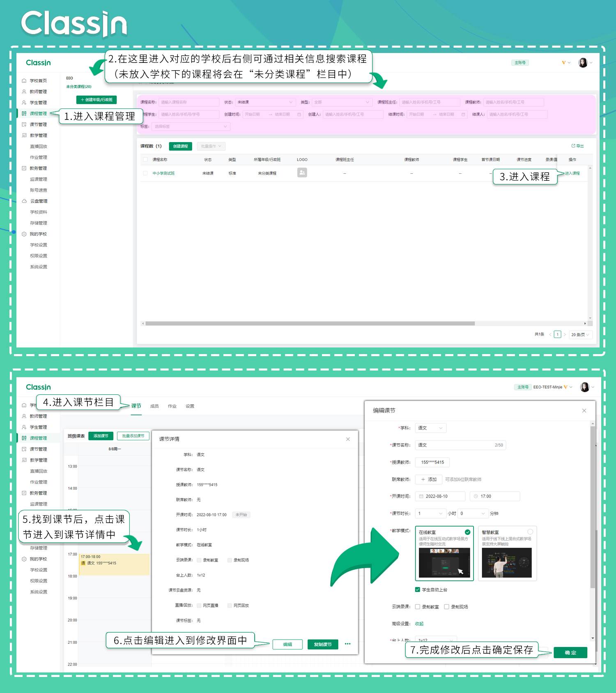Click 教师管理 person icon in upper screenshot sidebar
616x693 pixels.
[x=24, y=92]
